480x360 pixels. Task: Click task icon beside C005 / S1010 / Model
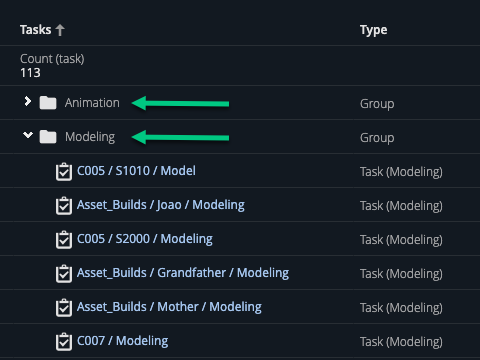(64, 172)
